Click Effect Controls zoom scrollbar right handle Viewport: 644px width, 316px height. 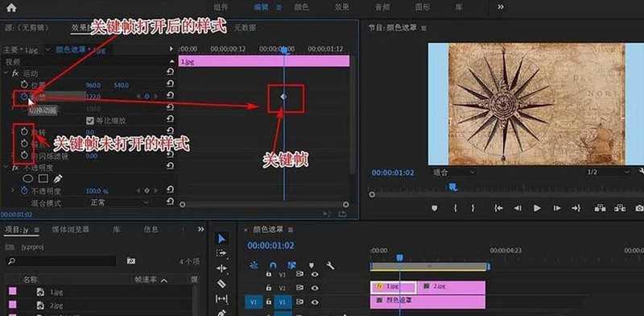pos(346,204)
